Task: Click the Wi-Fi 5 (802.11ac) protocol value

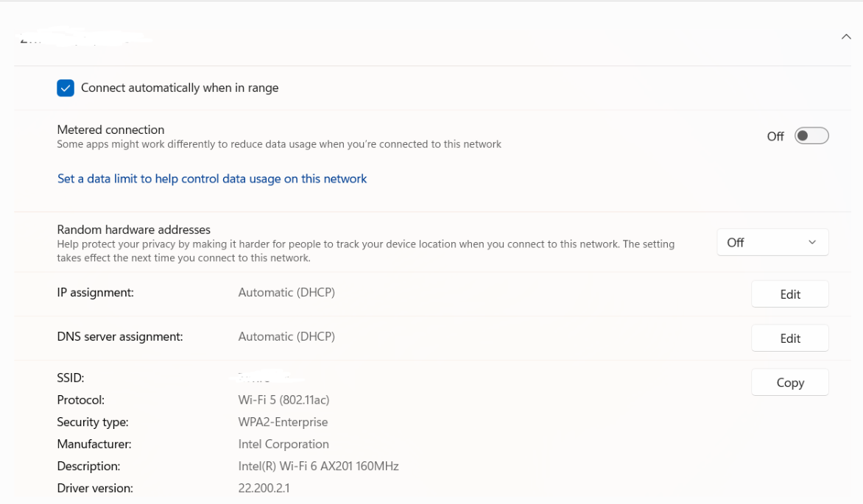Action: [283, 400]
